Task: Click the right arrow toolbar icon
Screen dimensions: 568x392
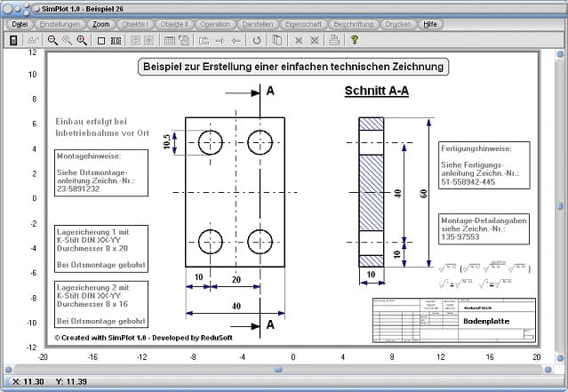Action: (220, 40)
